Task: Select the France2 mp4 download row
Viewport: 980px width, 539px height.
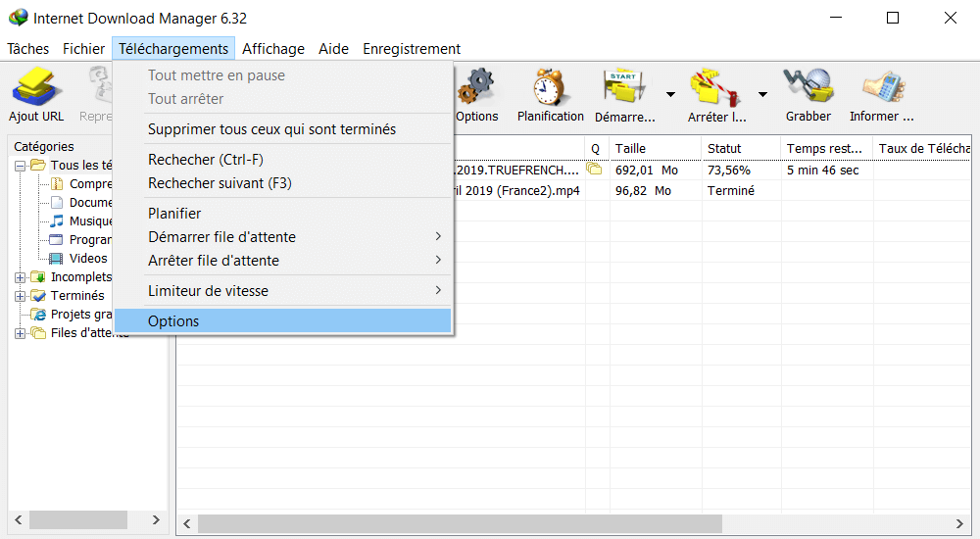Action: (x=711, y=191)
